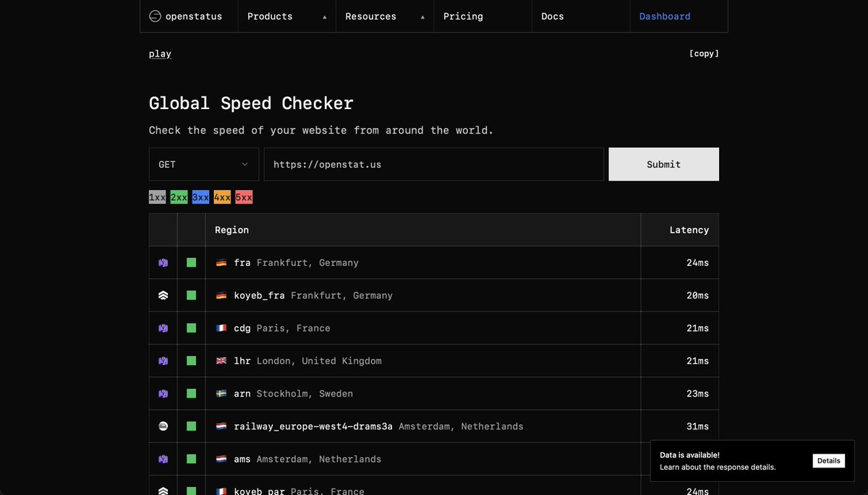This screenshot has width=868, height=495.
Task: Click the [copy] link
Action: [704, 53]
